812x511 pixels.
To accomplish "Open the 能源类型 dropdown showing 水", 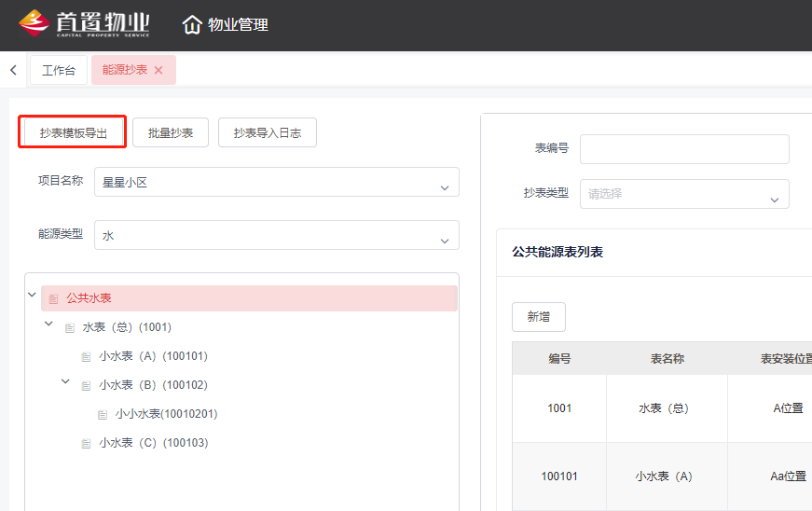I will (x=277, y=235).
